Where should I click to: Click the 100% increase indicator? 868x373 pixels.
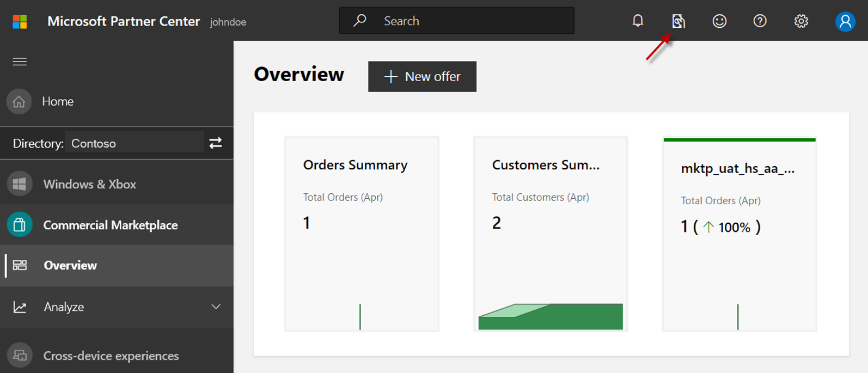pos(727,227)
